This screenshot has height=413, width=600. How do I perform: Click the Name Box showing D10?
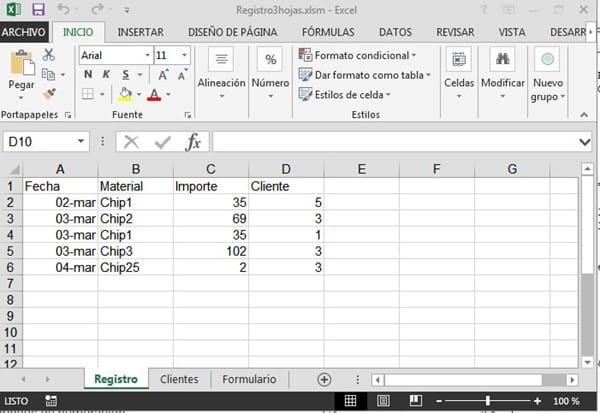(x=46, y=142)
